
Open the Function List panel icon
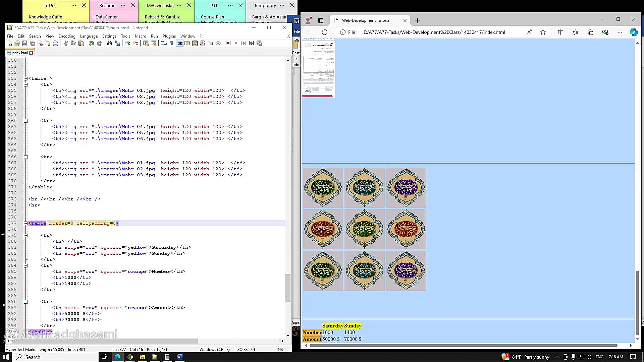(203, 43)
